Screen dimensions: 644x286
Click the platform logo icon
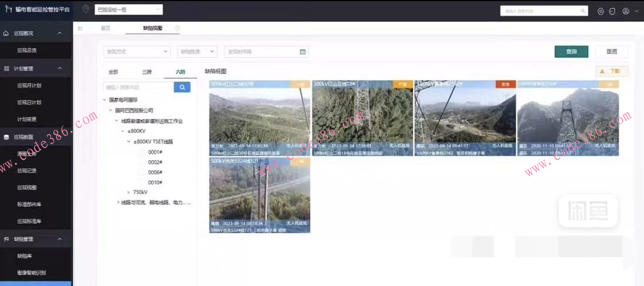click(x=8, y=9)
